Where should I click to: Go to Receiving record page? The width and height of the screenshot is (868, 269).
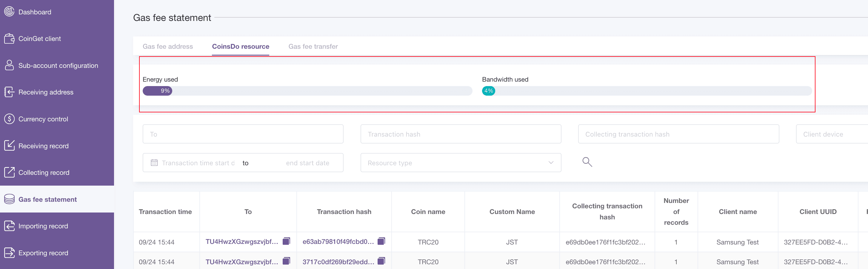pos(43,146)
